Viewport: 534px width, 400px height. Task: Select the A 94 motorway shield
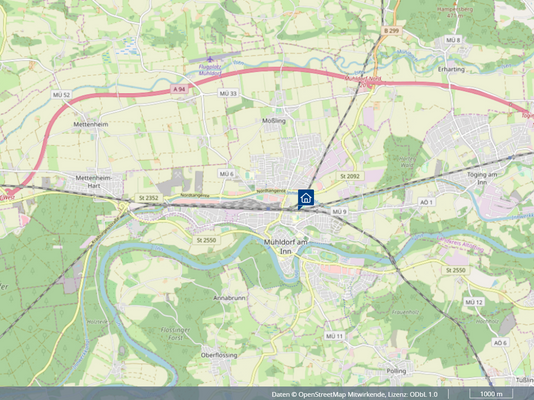click(179, 90)
